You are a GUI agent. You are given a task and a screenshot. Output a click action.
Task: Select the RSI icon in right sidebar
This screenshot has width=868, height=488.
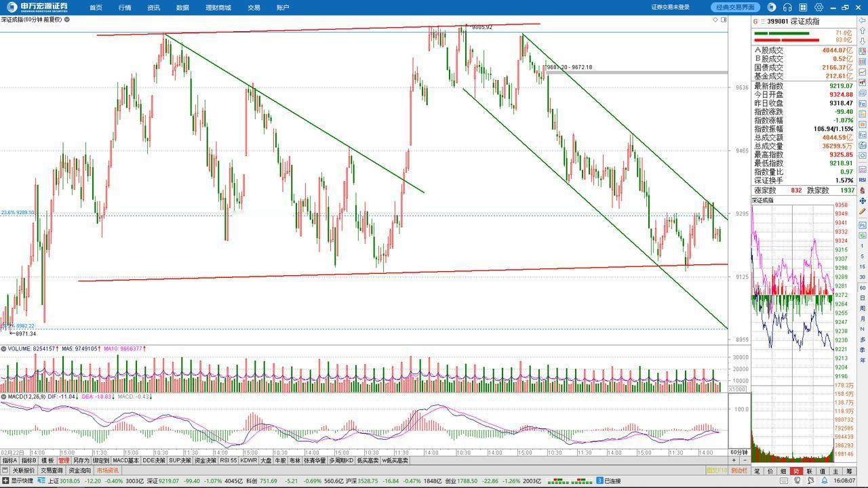pyautogui.click(x=863, y=180)
